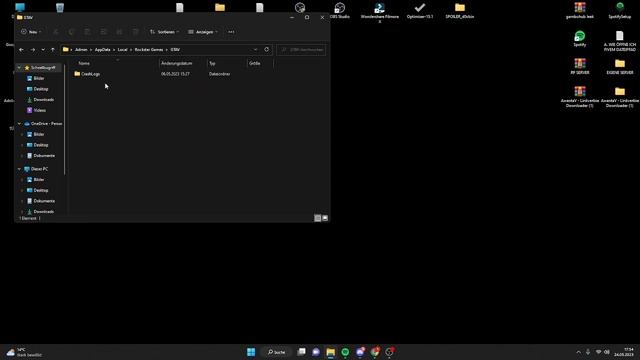The width and height of the screenshot is (640, 360).
Task: Select the Recycle Bin desktop icon
Action: (x=60, y=8)
